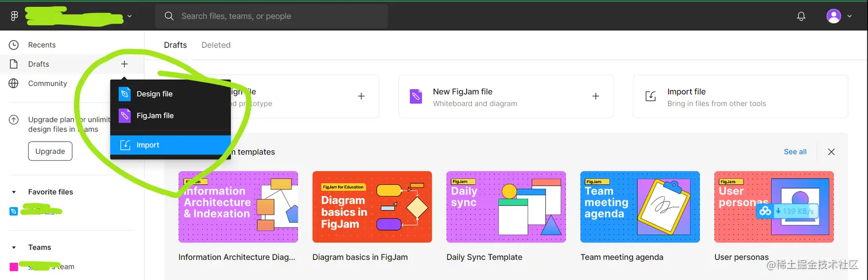
Task: Open Information Architecture template thumbnail
Action: coord(238,207)
